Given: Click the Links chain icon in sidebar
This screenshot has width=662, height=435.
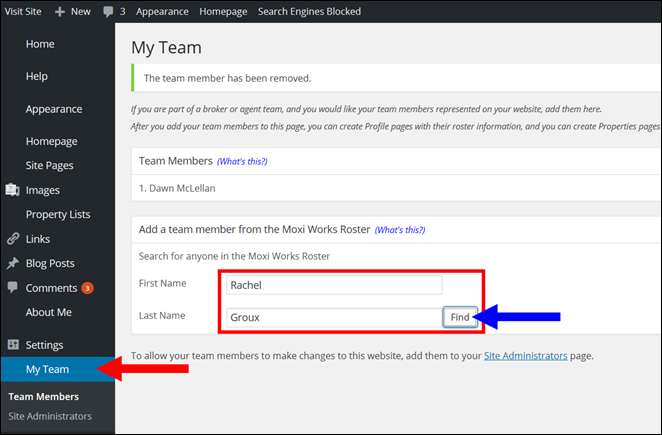Looking at the screenshot, I should 12,239.
